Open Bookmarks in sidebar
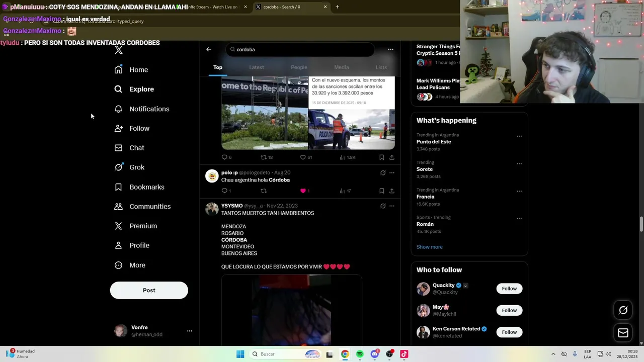Screen dimensions: 644x362 [140, 187]
